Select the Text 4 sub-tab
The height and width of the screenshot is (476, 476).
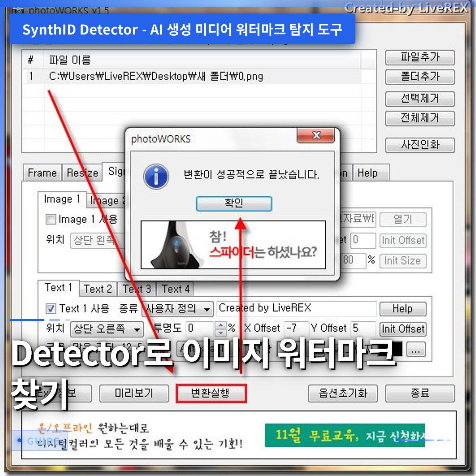tap(176, 289)
